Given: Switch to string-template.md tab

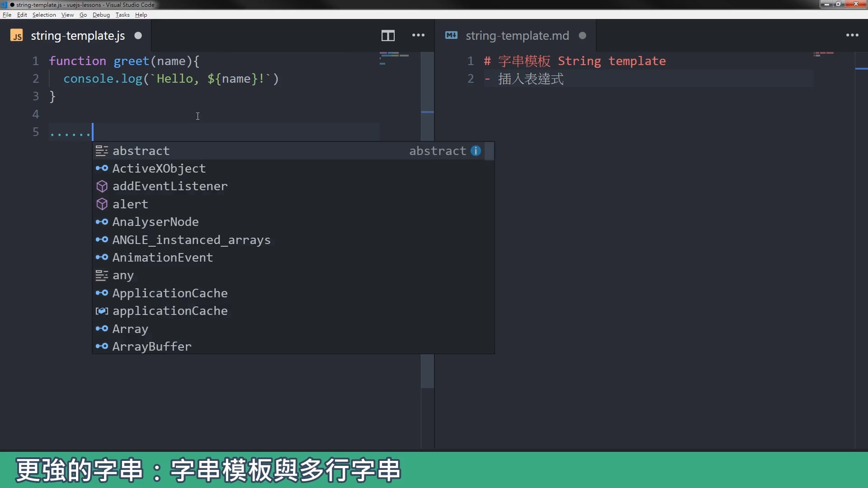Looking at the screenshot, I should point(517,36).
